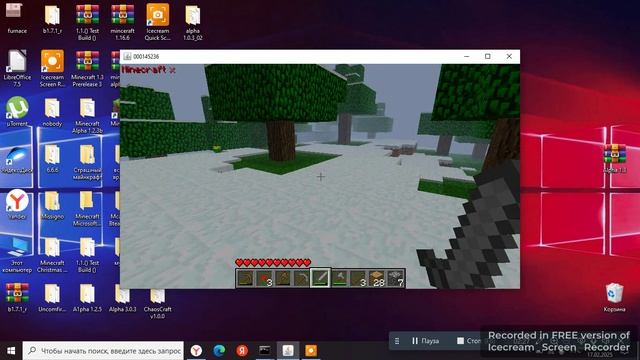Image resolution: width=640 pixels, height=360 pixels.
Task: Open the Minecraft Alpha 1.2.3b folder
Action: (87, 116)
